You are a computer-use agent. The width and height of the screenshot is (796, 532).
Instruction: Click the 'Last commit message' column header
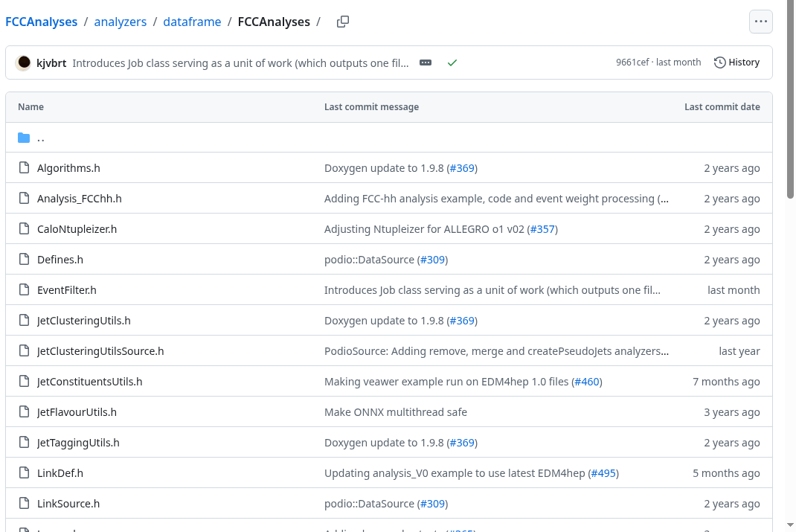pos(372,106)
